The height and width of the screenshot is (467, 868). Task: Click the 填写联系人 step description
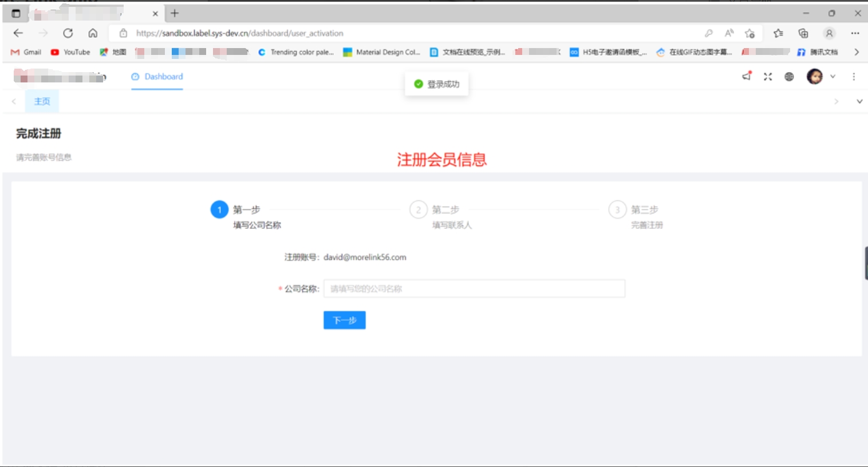point(452,225)
